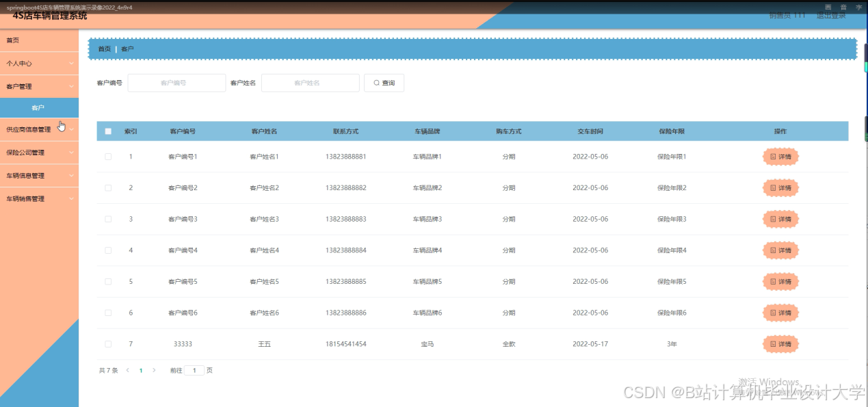This screenshot has height=407, width=868.
Task: Click the search magnifier icon in 查询 button
Action: pyautogui.click(x=376, y=83)
